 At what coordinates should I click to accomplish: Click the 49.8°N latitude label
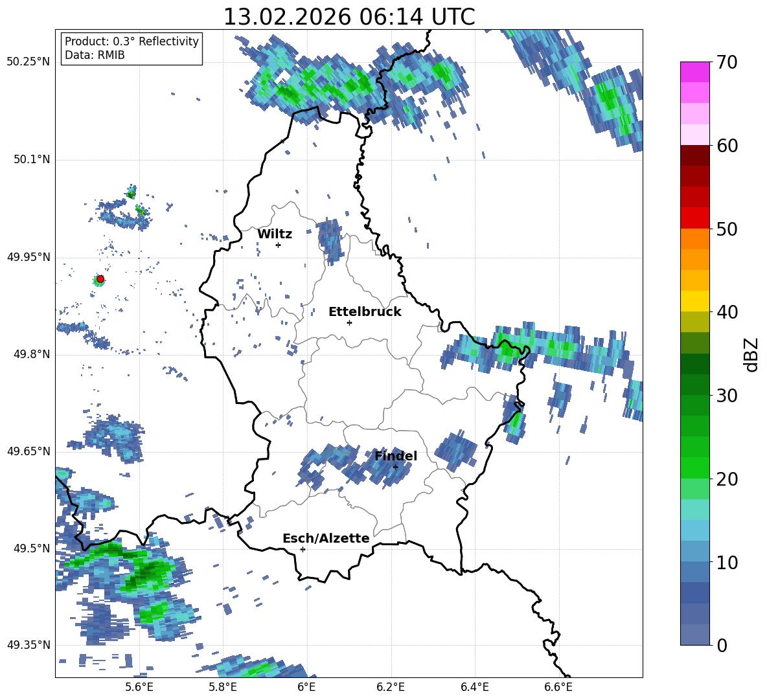click(x=31, y=354)
